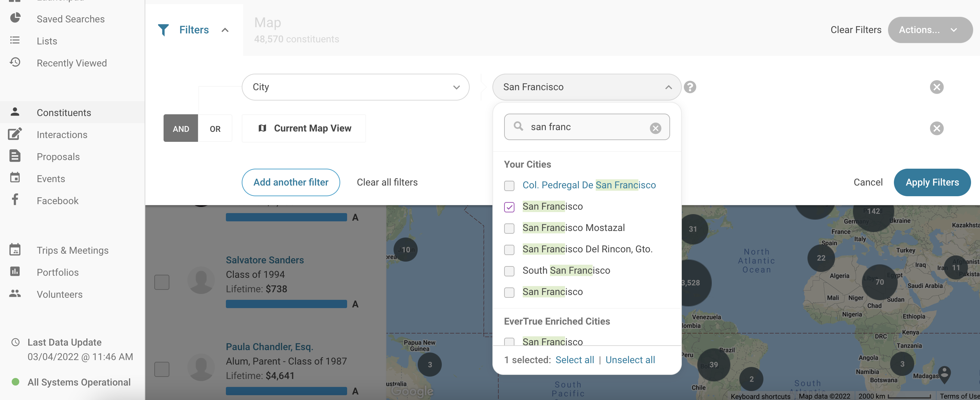Uncheck the selected San Francisco city

[x=509, y=207]
